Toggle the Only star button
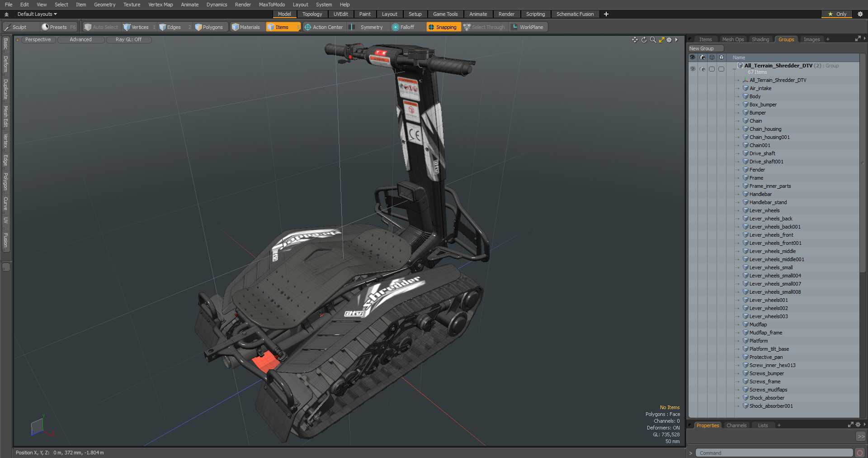The height and width of the screenshot is (458, 868). coord(837,14)
